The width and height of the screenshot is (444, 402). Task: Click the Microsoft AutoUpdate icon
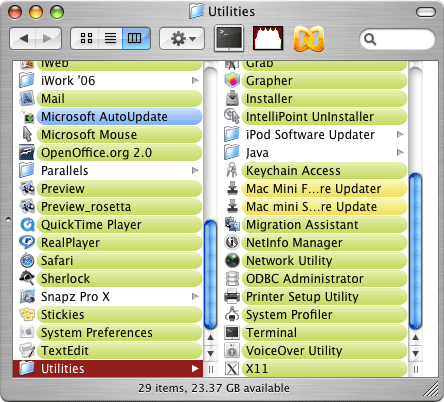27,116
